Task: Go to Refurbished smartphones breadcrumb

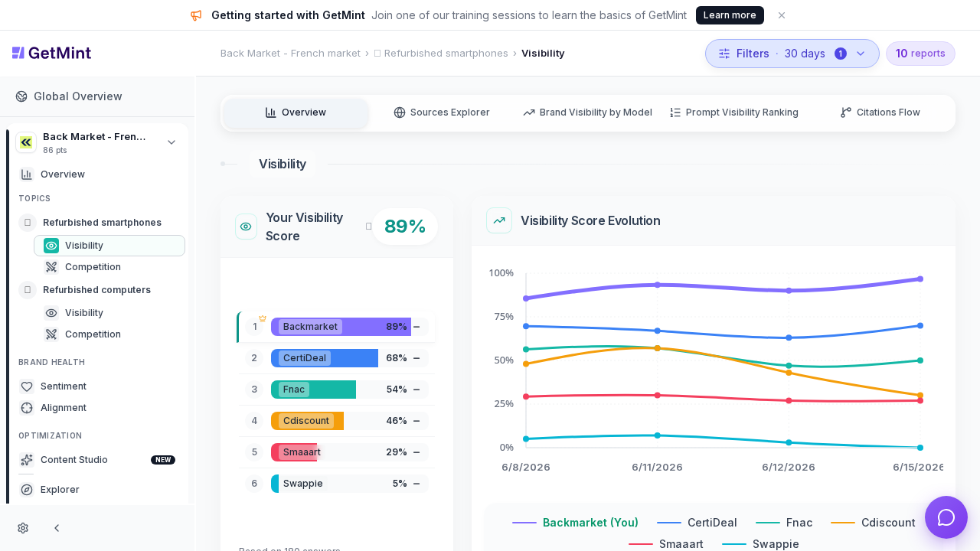Action: point(441,54)
